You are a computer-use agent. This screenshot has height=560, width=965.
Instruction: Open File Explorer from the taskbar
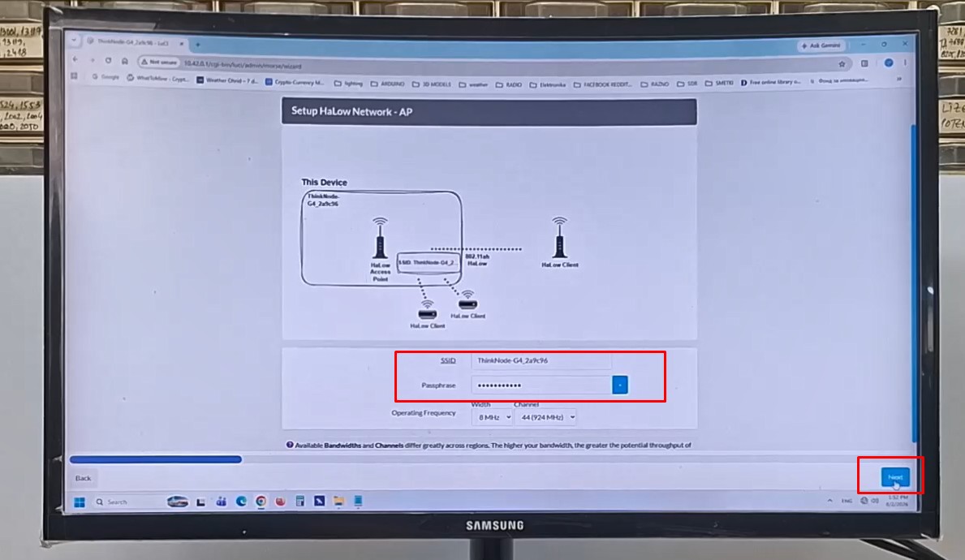[x=338, y=501]
